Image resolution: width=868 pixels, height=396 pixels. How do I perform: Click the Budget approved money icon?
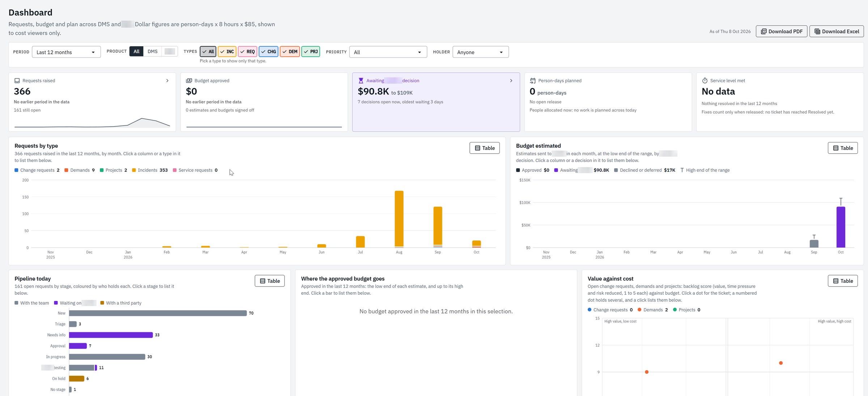[189, 81]
